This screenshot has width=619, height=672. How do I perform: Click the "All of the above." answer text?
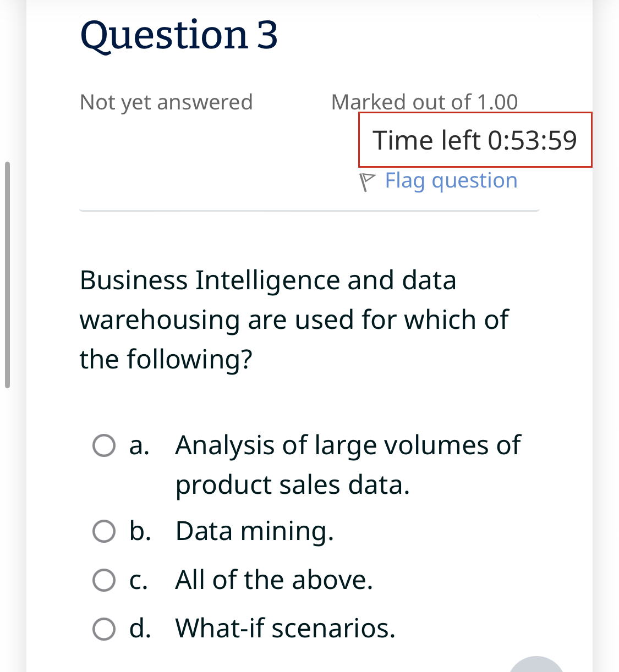[274, 580]
